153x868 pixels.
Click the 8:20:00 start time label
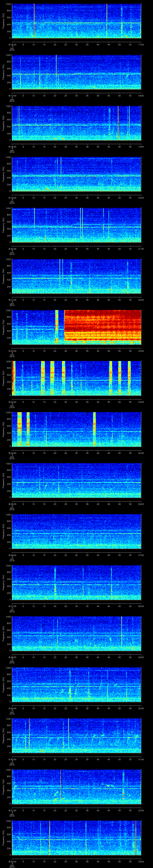click(x=12, y=249)
